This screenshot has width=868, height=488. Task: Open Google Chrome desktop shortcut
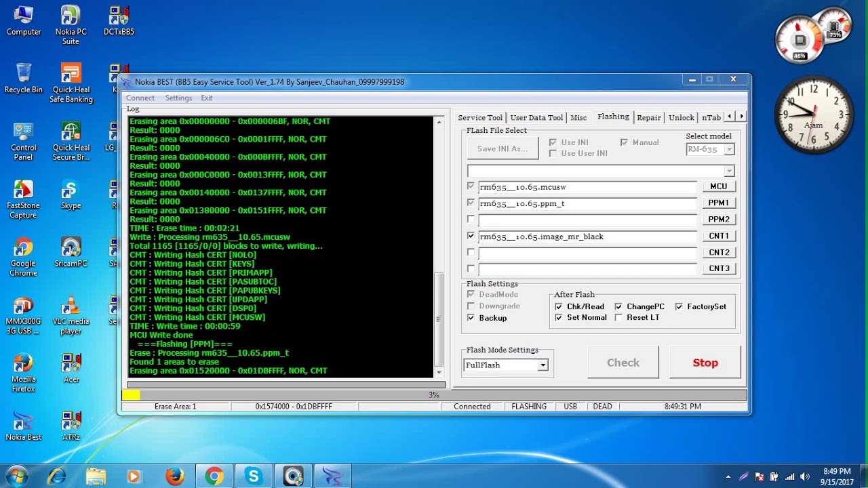tap(23, 258)
